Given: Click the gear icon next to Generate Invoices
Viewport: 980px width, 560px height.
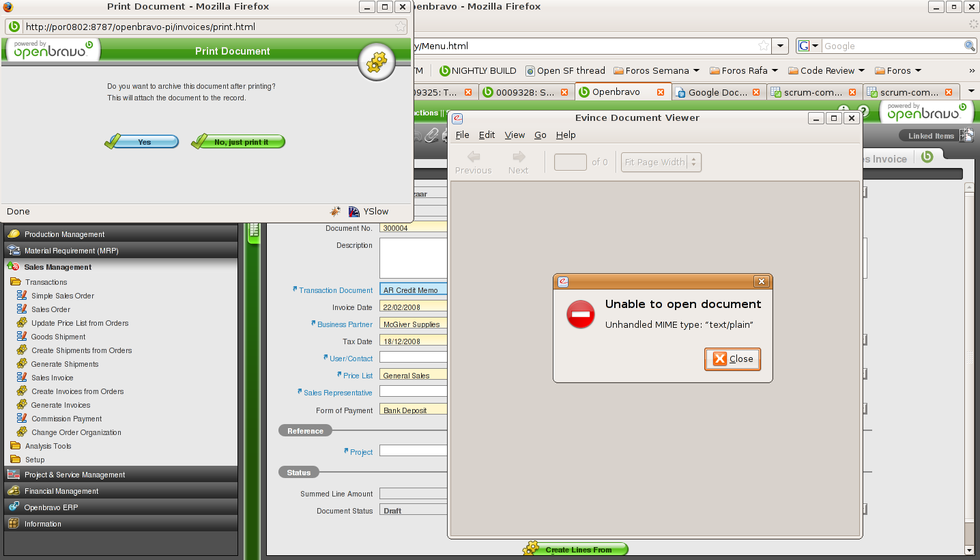Looking at the screenshot, I should (x=22, y=405).
